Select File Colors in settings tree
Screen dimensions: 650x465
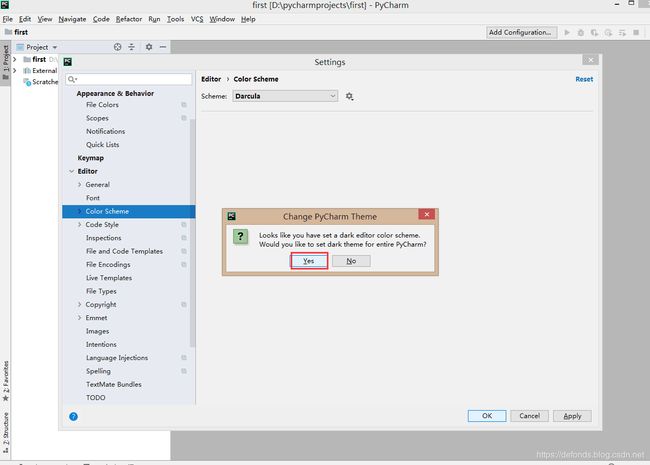[102, 105]
